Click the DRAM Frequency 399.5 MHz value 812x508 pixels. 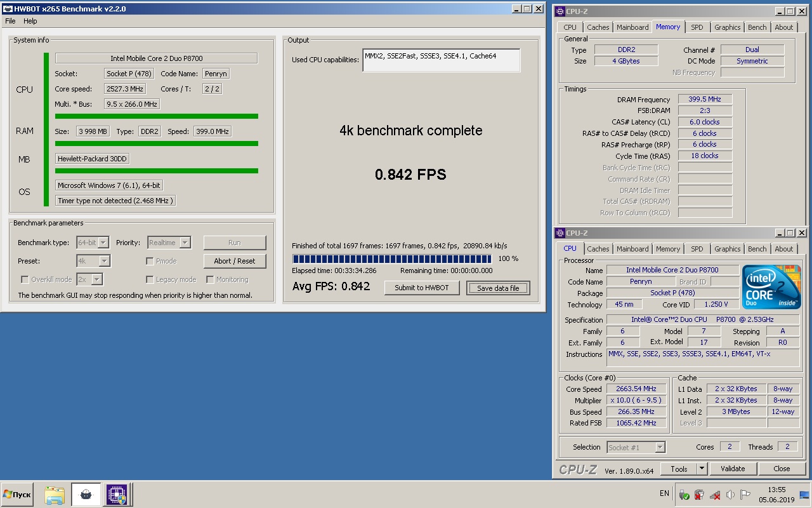click(705, 100)
